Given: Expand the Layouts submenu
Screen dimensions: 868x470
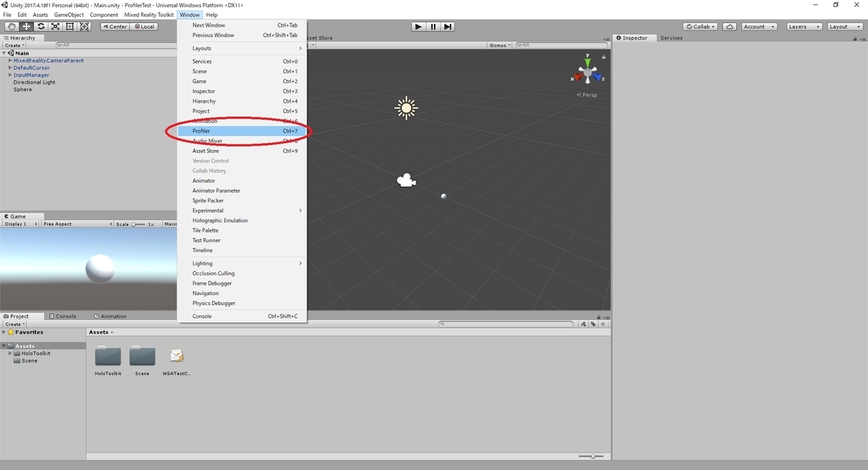Looking at the screenshot, I should pyautogui.click(x=242, y=48).
